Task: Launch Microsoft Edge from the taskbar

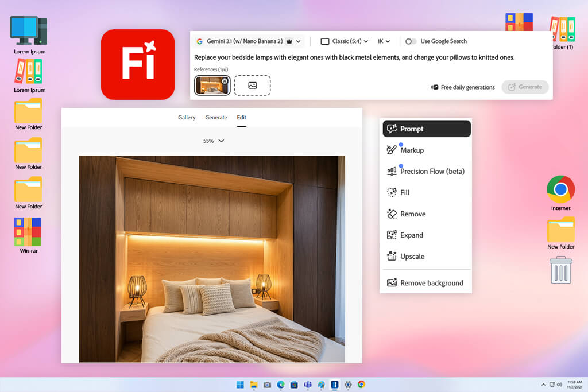Action: point(280,385)
